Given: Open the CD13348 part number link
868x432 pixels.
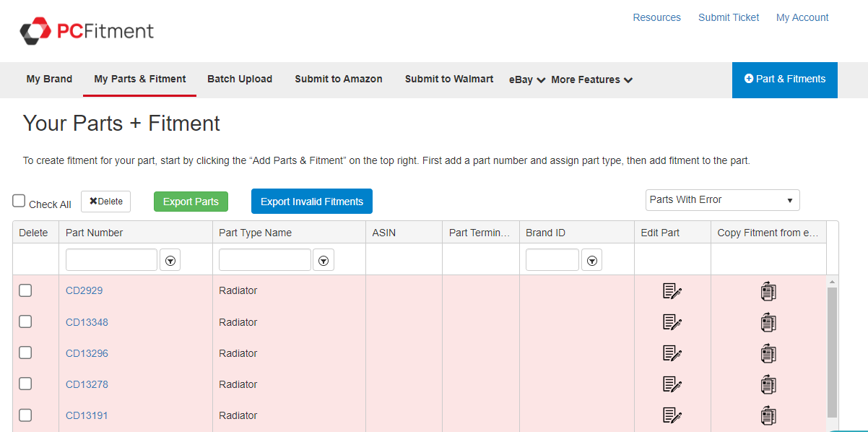Looking at the screenshot, I should pos(87,322).
